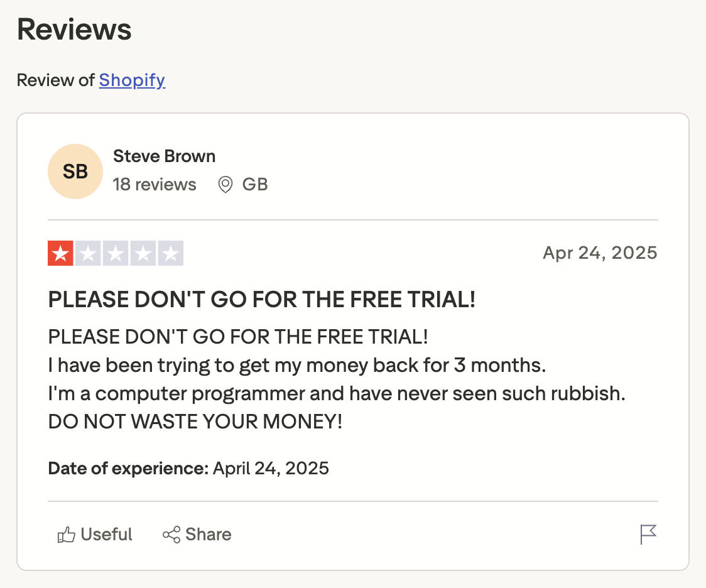Mark the review as Useful
This screenshot has width=706, height=588.
point(95,535)
